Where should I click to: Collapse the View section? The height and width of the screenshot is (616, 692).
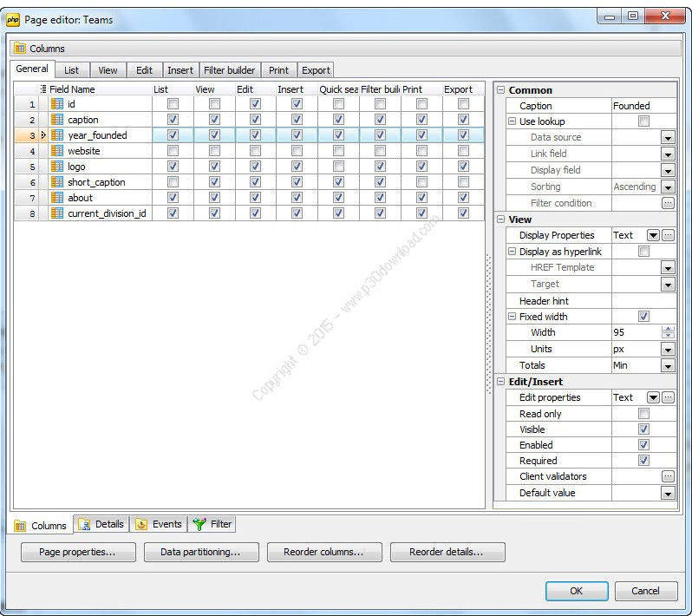pos(500,219)
